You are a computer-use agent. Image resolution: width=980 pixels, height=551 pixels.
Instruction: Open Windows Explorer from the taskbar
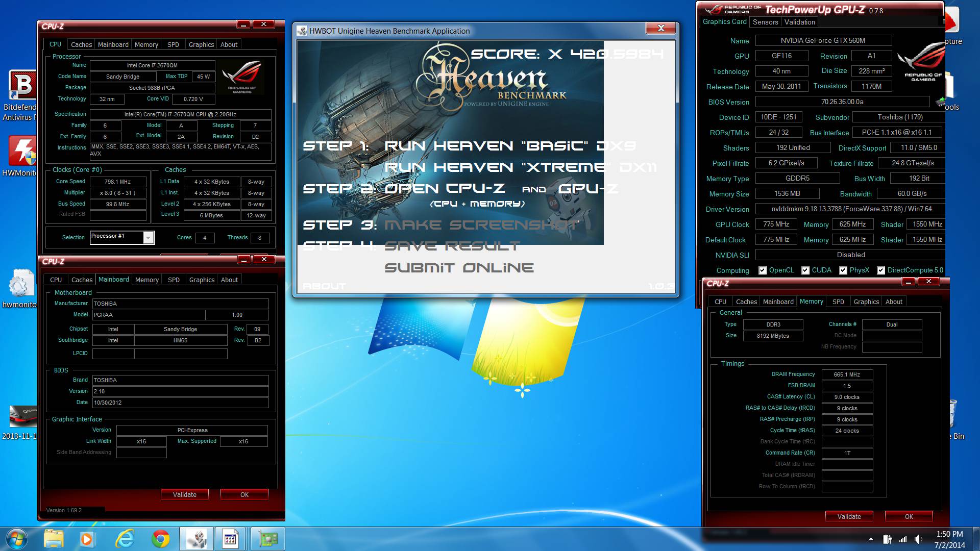point(54,539)
